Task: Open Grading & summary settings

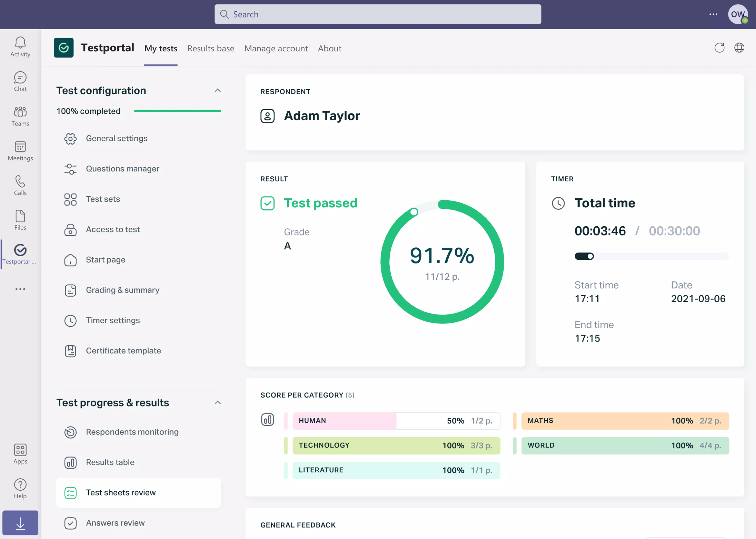Action: (122, 289)
